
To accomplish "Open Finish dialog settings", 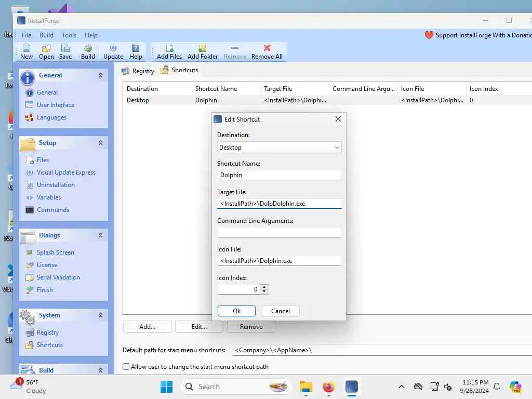I will 45,290.
